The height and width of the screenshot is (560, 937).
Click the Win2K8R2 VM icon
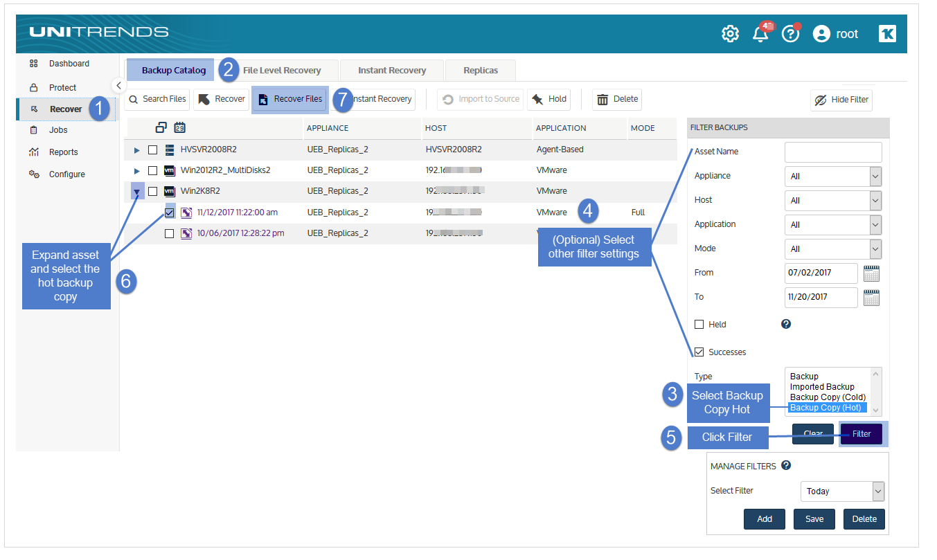[170, 192]
